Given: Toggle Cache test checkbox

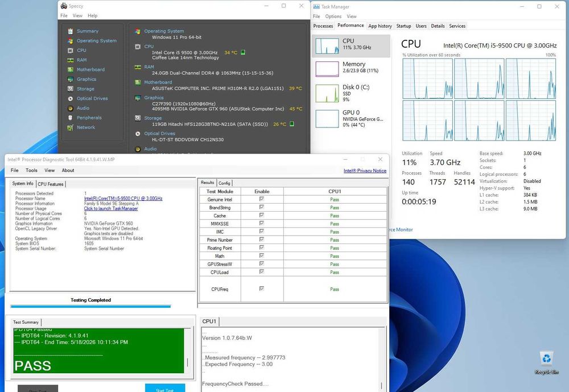Looking at the screenshot, I should click(262, 215).
